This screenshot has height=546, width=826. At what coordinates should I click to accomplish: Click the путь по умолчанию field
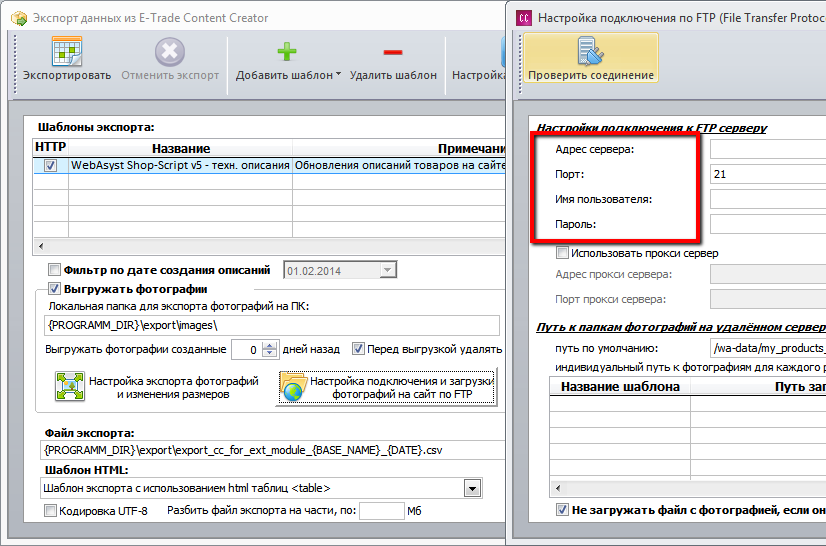point(768,348)
